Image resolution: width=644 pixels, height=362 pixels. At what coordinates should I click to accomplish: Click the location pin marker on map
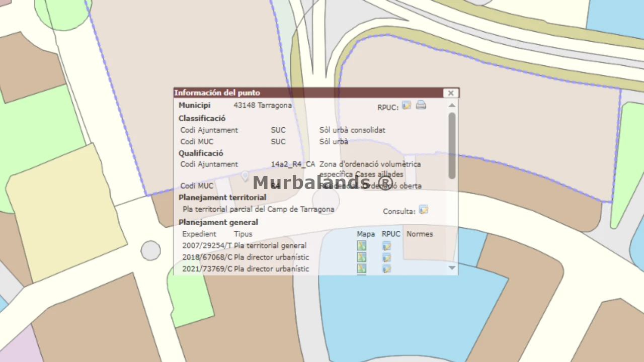tap(245, 176)
